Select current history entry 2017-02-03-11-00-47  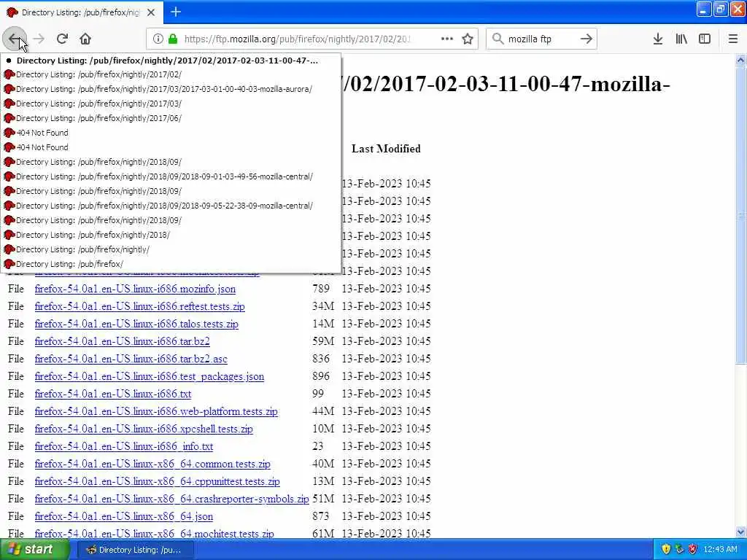click(171, 61)
